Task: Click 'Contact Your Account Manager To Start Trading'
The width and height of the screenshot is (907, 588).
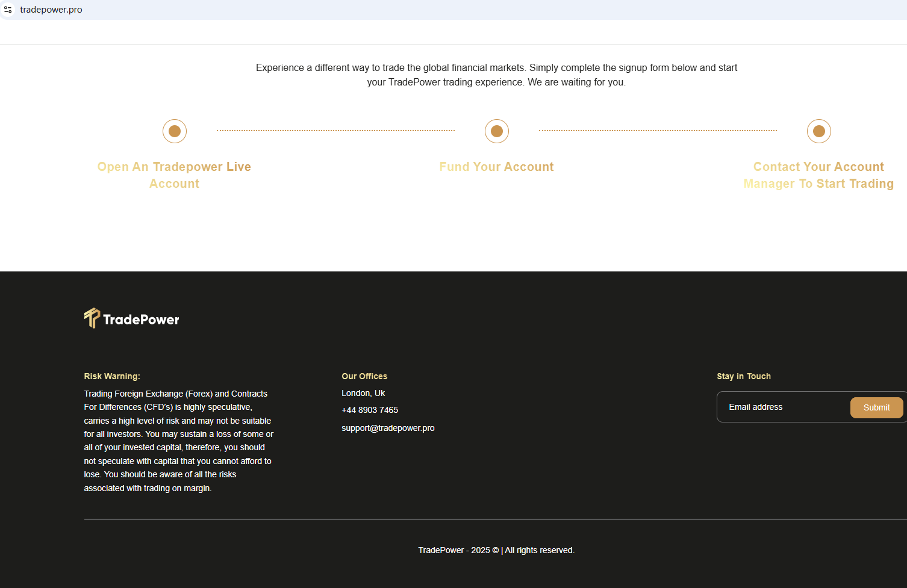Action: 818,175
